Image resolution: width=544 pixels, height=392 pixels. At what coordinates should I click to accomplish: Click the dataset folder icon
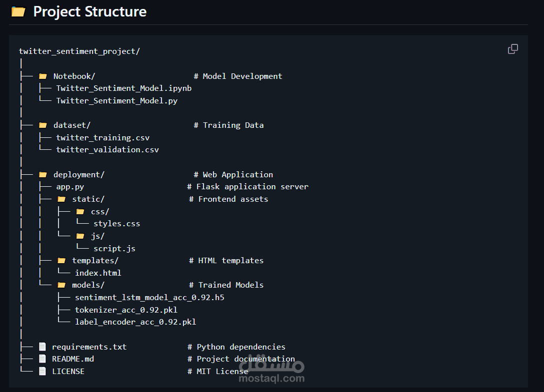pos(43,125)
